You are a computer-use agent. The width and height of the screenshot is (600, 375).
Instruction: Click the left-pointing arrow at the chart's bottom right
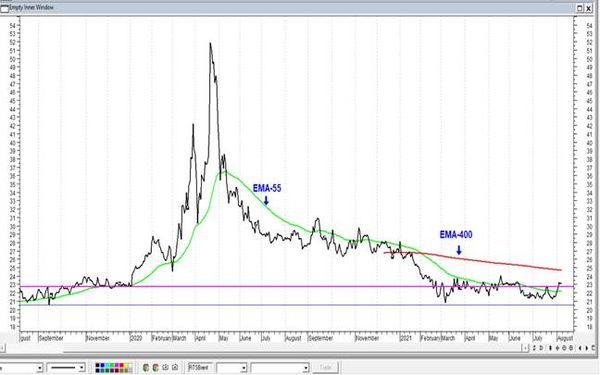pyautogui.click(x=580, y=348)
